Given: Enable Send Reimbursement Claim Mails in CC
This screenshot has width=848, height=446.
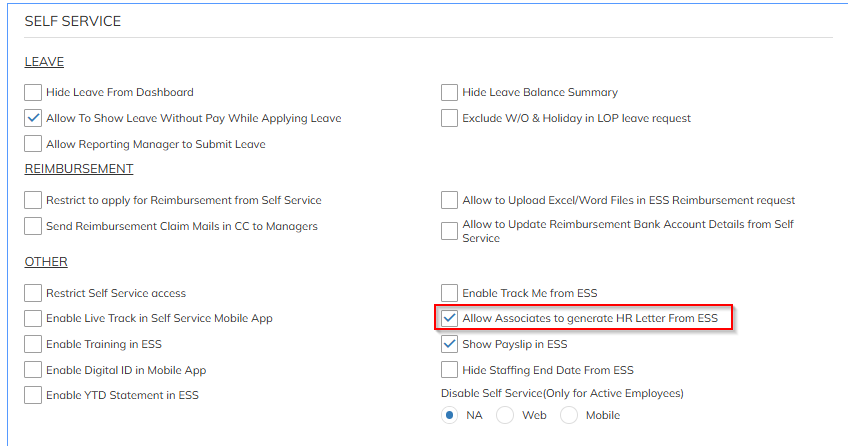Looking at the screenshot, I should [x=33, y=226].
